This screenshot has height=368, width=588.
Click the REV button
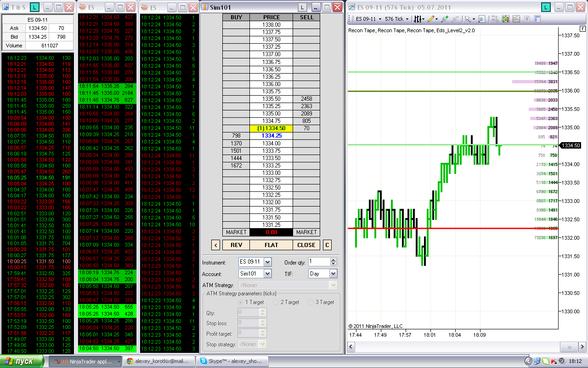click(236, 245)
